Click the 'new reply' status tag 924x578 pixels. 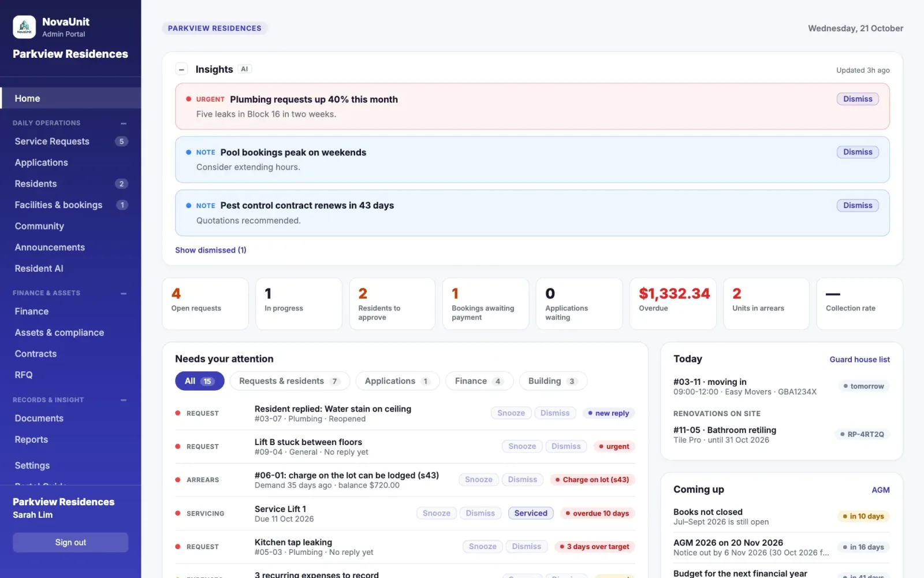(x=609, y=413)
